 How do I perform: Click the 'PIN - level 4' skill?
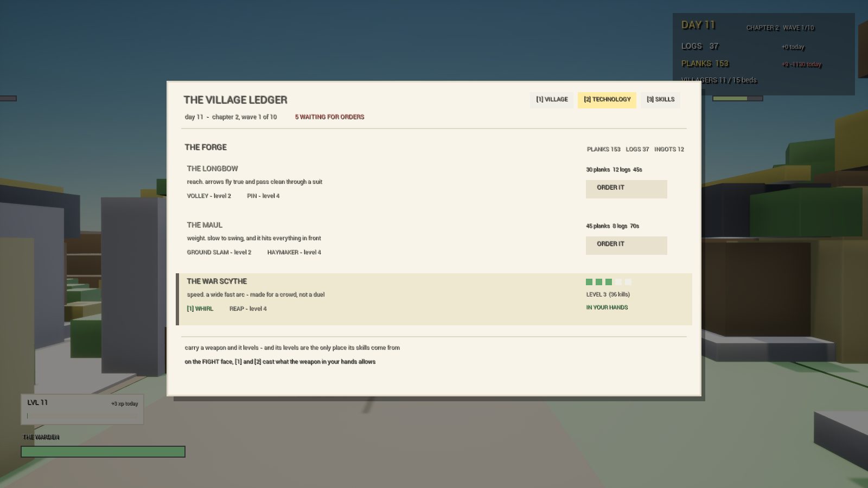[x=263, y=196]
